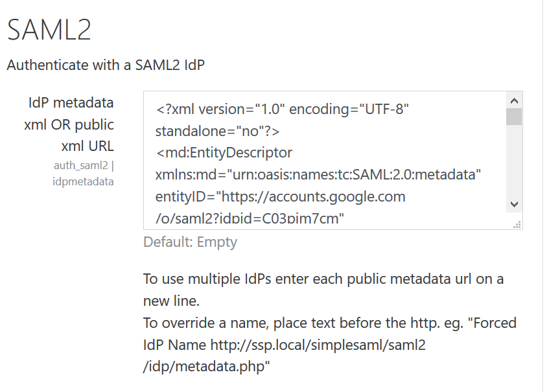The height and width of the screenshot is (392, 549).
Task: Click the 'IdP metadata xml OR public xml URL' label
Action: 71,124
